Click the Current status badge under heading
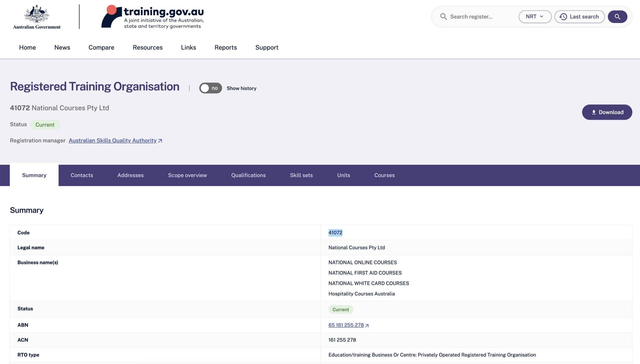This screenshot has height=364, width=640. click(x=45, y=125)
